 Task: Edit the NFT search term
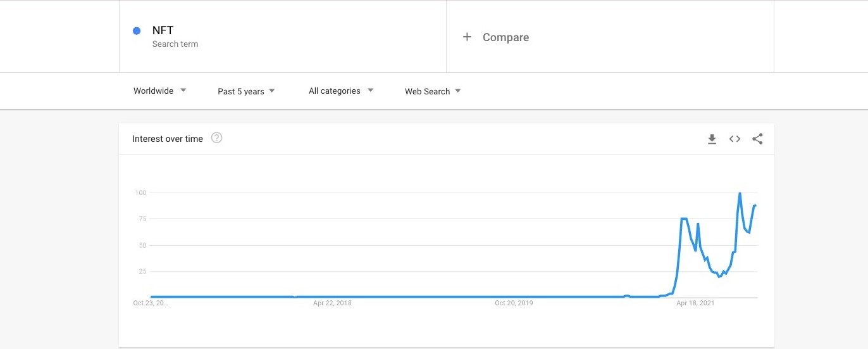(x=163, y=30)
